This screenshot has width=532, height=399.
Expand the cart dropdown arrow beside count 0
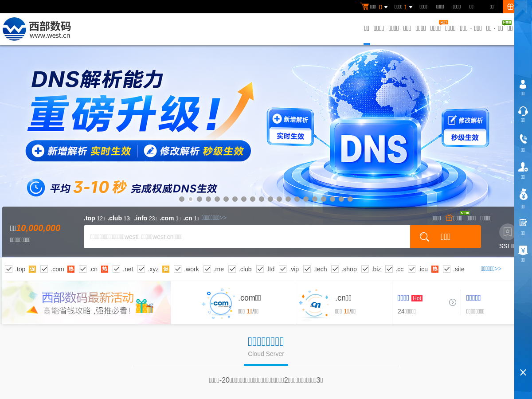click(x=386, y=7)
